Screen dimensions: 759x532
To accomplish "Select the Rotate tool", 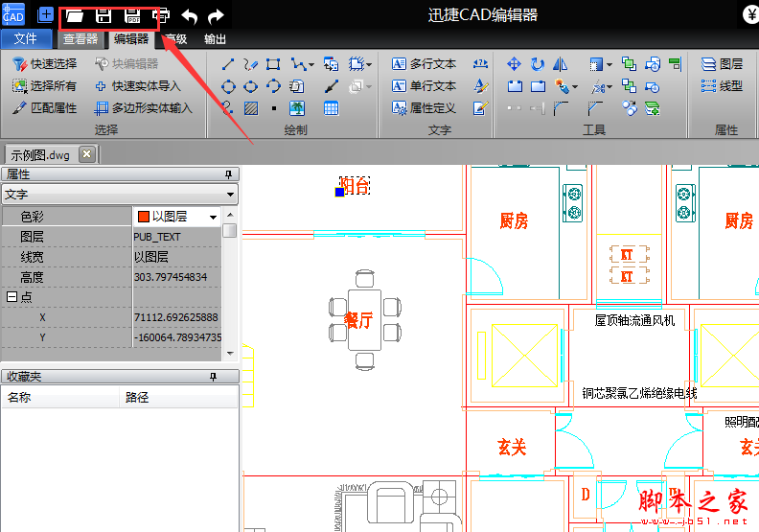I will click(538, 64).
